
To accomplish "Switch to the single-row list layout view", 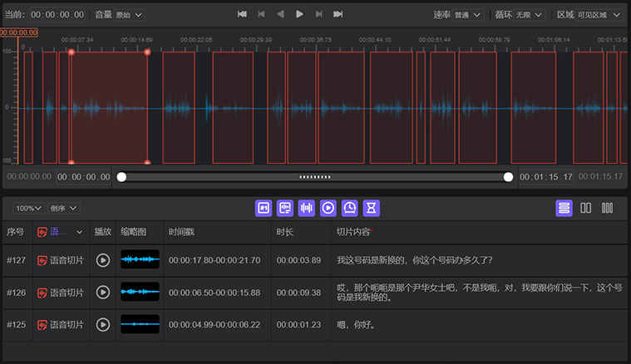I will [564, 208].
